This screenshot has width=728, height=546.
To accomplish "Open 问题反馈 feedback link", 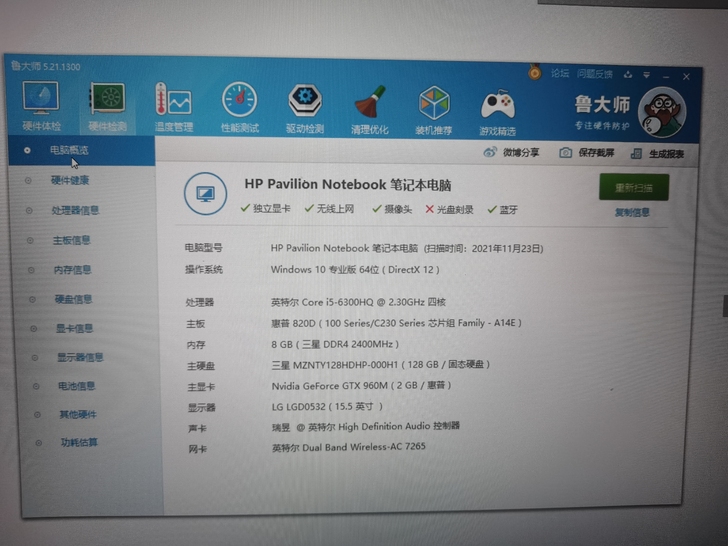I will coord(595,74).
